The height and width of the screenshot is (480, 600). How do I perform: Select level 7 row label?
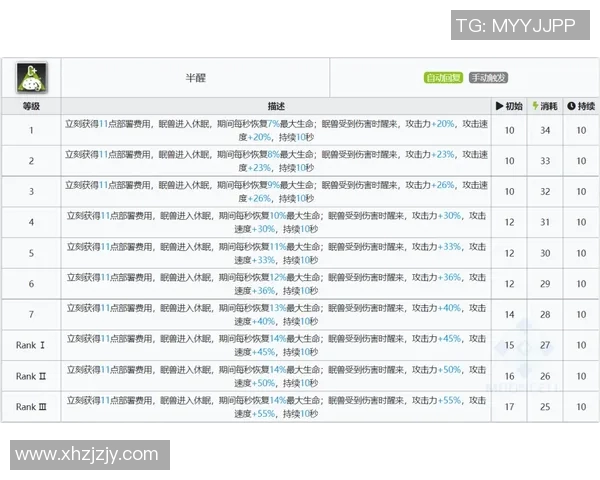click(x=31, y=314)
